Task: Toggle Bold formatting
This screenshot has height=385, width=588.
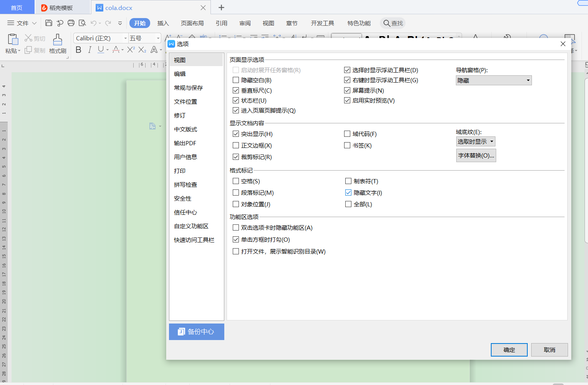Action: tap(78, 50)
